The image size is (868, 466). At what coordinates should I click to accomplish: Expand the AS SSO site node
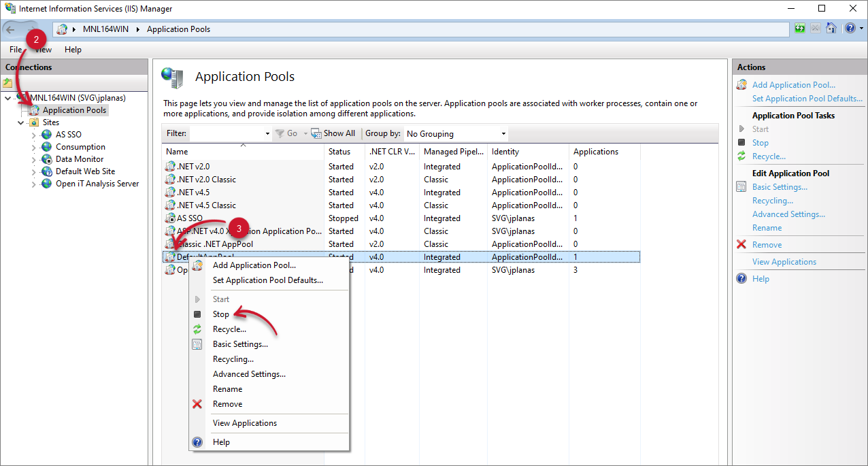click(x=34, y=135)
